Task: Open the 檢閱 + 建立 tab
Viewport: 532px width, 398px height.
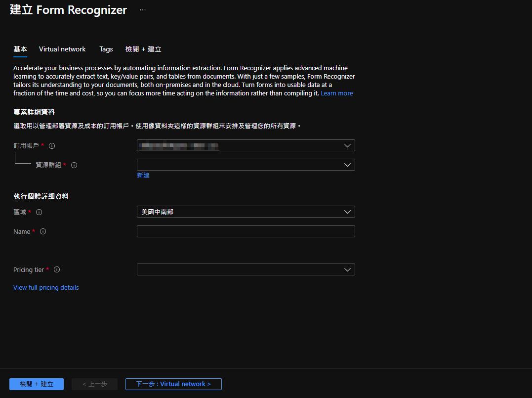Action: pyautogui.click(x=143, y=49)
